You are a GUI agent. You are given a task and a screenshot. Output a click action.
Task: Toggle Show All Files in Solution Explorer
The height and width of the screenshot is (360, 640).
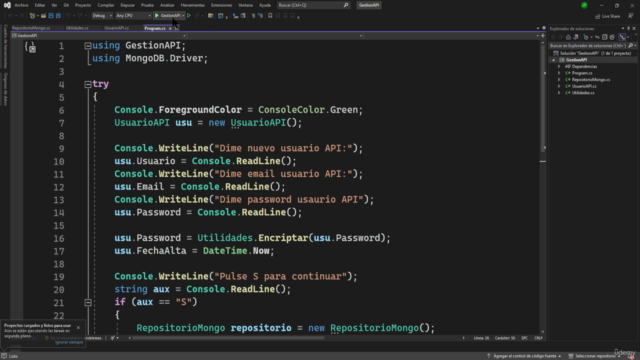pos(612,38)
